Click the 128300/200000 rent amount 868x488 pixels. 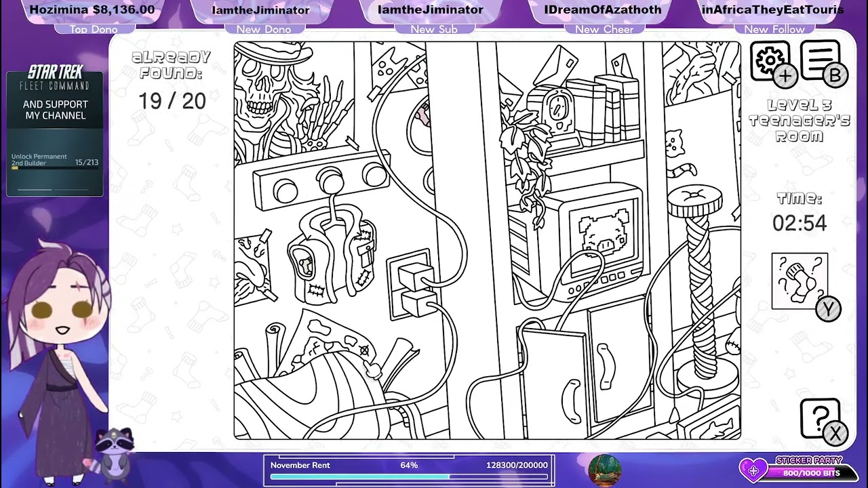(517, 465)
